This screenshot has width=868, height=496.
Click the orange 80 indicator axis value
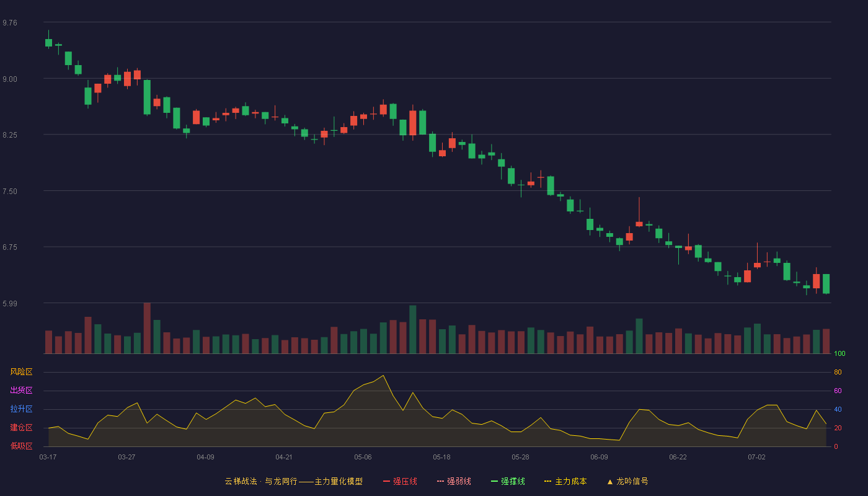(x=838, y=372)
